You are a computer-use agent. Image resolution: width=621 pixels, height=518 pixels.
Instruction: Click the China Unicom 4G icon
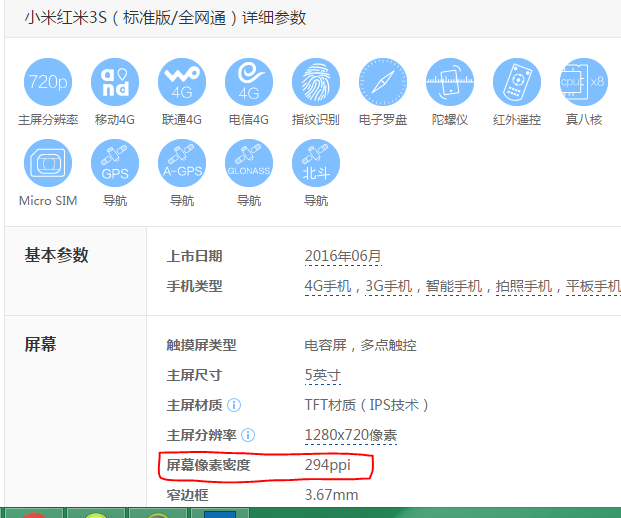tap(182, 82)
